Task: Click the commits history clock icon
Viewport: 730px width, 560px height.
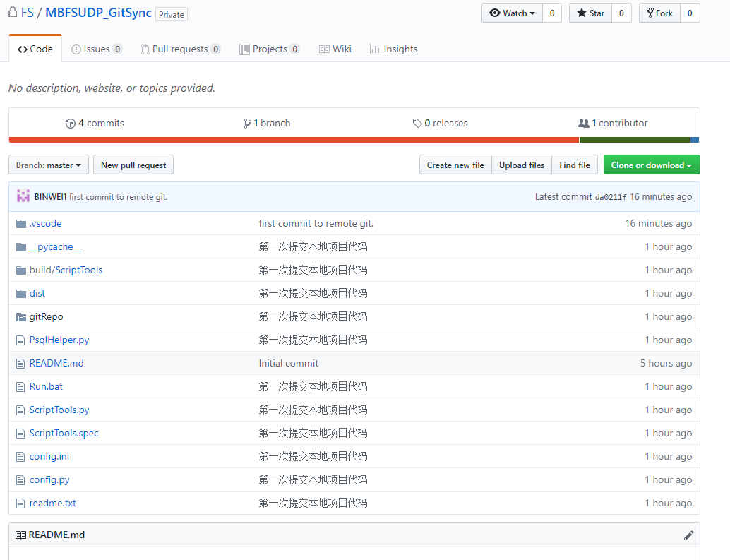Action: [x=71, y=124]
